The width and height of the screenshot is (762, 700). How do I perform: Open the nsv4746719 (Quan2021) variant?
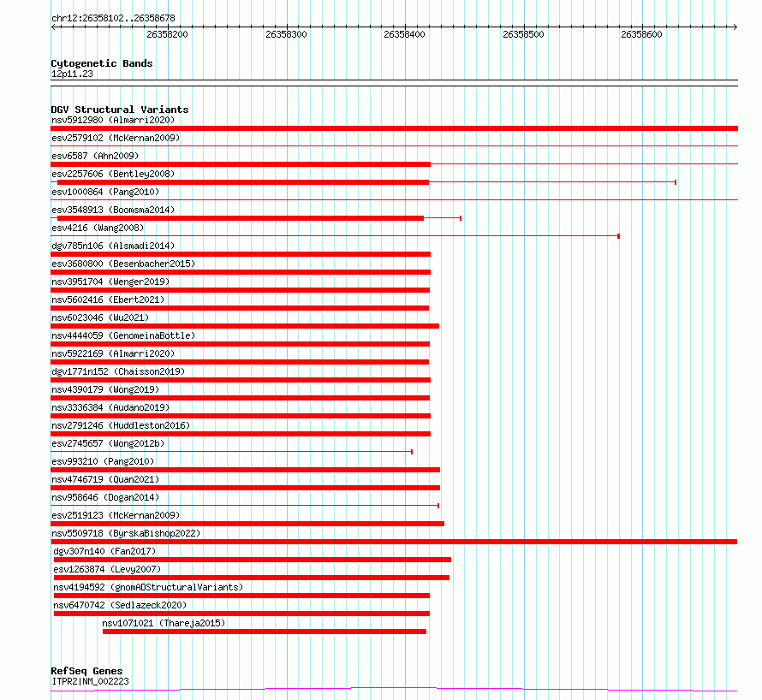click(x=105, y=479)
